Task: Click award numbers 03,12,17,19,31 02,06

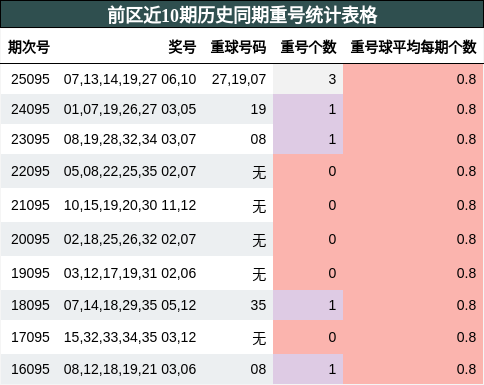Action: (130, 273)
